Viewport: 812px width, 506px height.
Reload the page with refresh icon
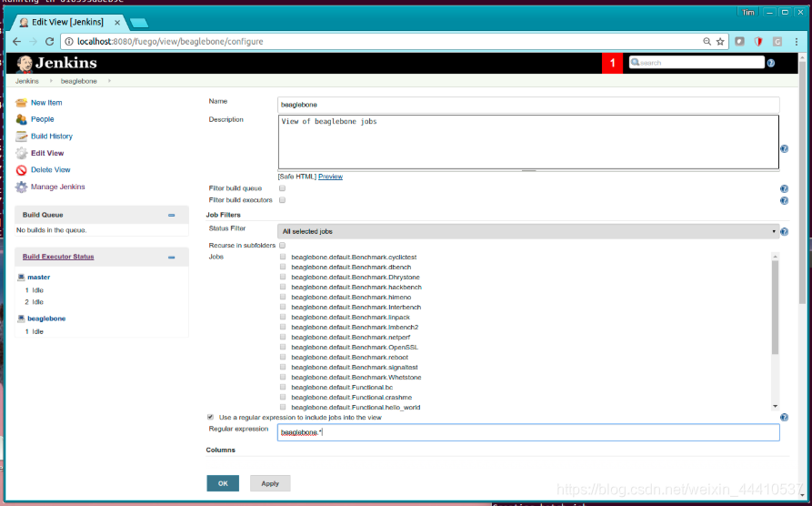pos(50,42)
